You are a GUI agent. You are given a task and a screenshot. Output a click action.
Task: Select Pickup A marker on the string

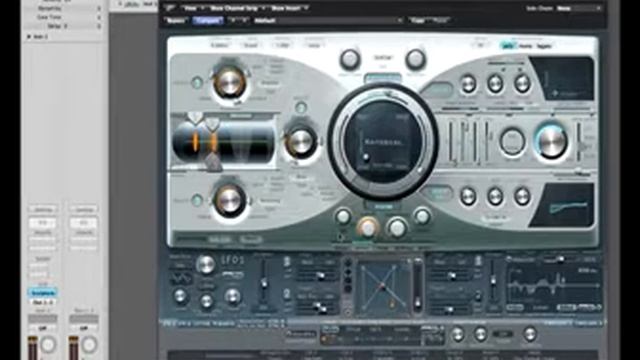tap(195, 118)
